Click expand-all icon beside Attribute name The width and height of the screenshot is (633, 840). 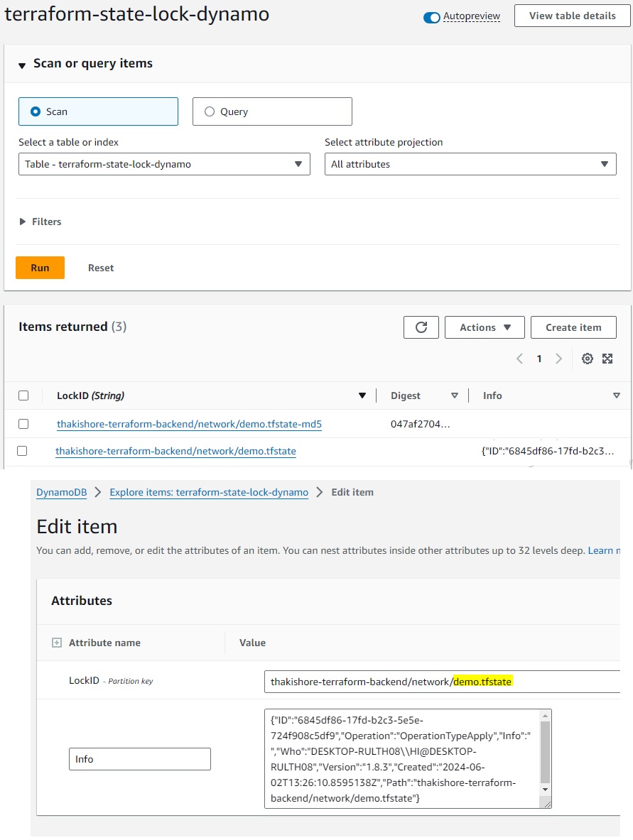coord(57,643)
